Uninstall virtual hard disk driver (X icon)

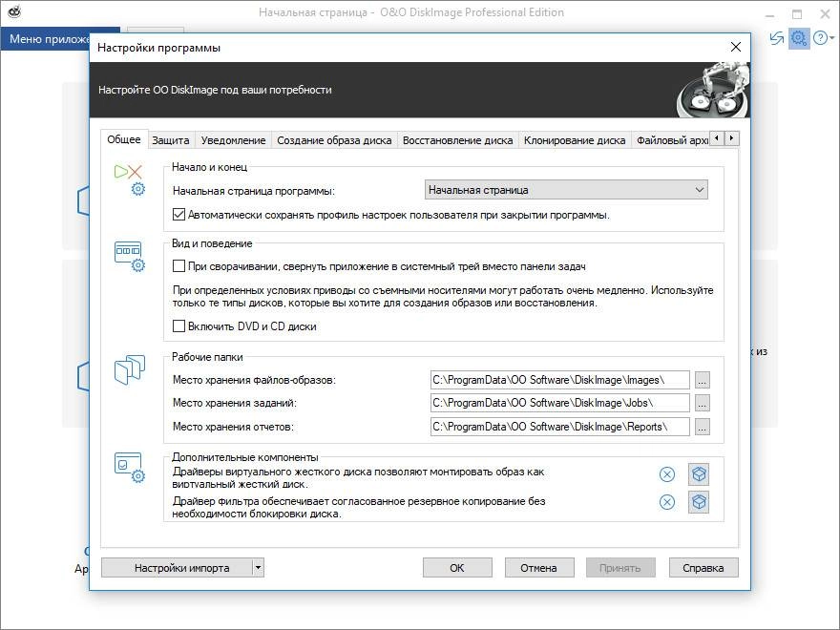[x=667, y=474]
